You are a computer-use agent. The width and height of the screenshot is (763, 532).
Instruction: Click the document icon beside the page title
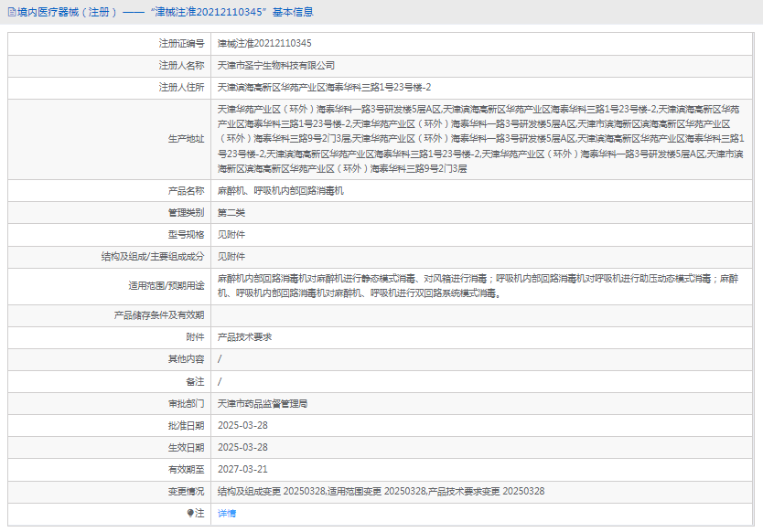point(12,12)
